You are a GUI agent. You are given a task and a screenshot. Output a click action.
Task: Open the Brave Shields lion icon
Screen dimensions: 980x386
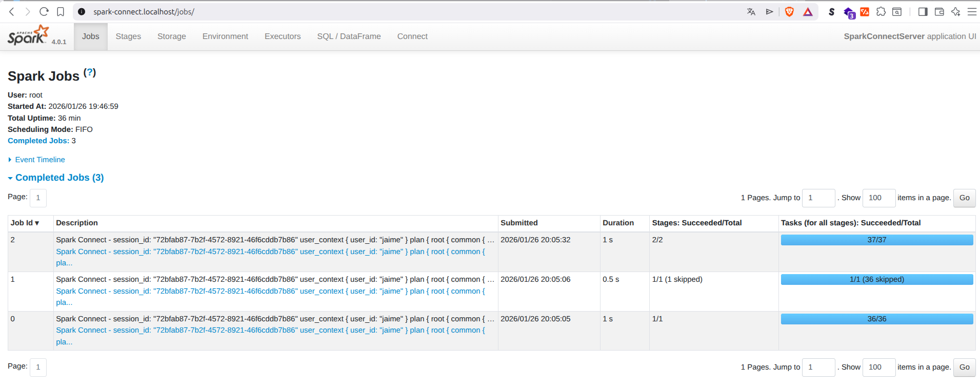click(x=789, y=12)
